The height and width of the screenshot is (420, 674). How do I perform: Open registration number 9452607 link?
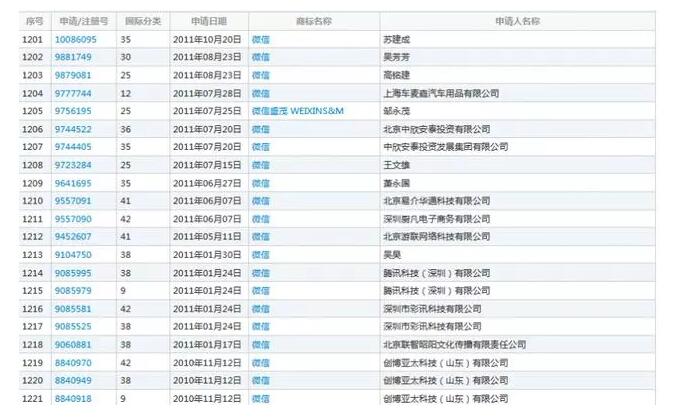73,237
